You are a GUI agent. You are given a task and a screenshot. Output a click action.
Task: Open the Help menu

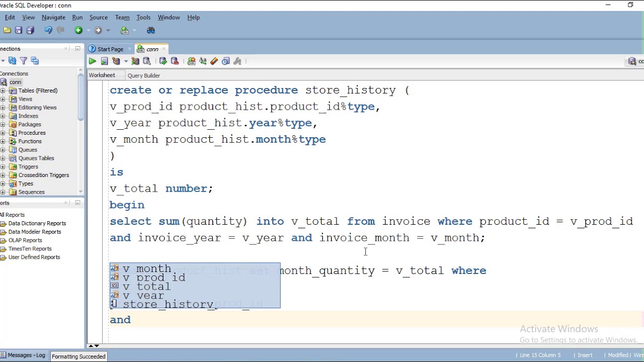pos(194,18)
